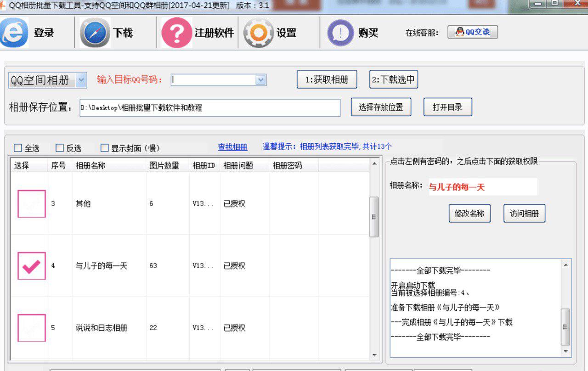
Task: Click the 打开目录 button
Action: point(447,107)
